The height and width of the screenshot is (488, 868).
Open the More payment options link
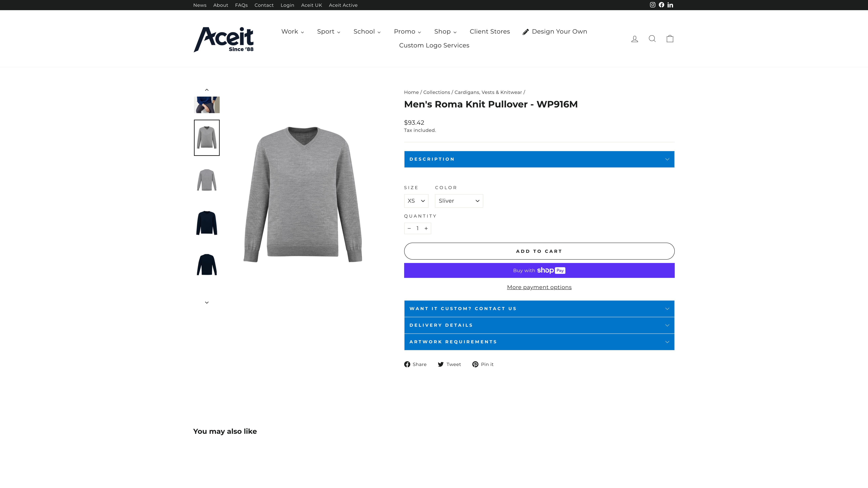point(539,287)
